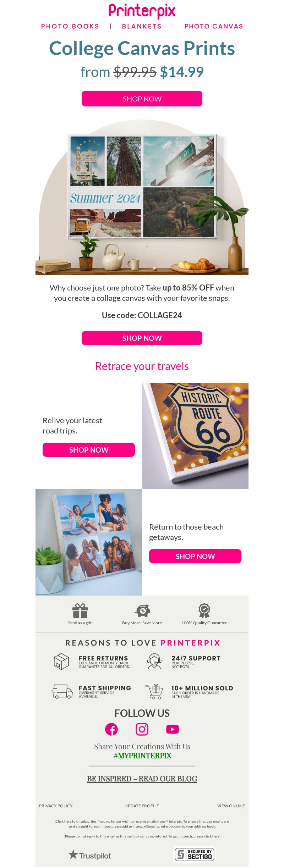Viewport: 284px width, 868px height.
Task: Click the unsubscribe link
Action: 76,821
